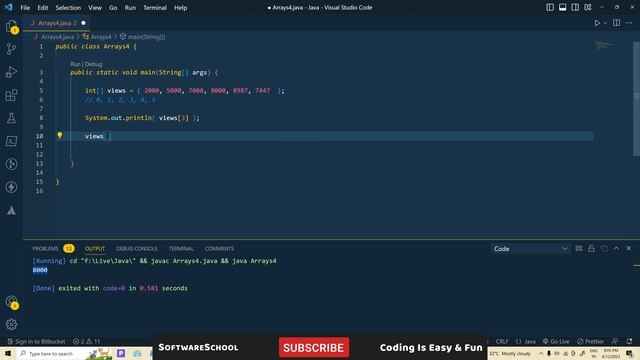Open the Source Control view
Image resolution: width=640 pixels, height=360 pixels.
point(11,49)
